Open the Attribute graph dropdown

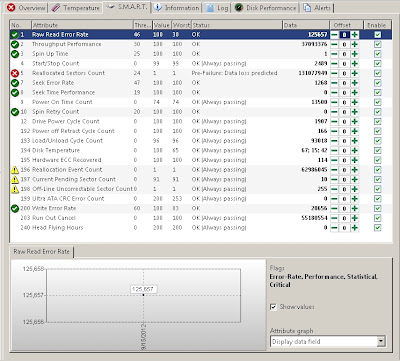[x=381, y=341]
